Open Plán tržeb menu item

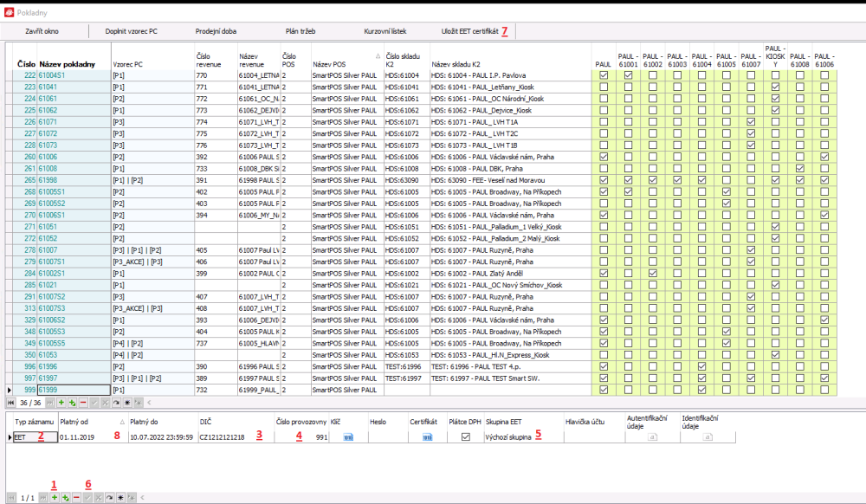301,31
